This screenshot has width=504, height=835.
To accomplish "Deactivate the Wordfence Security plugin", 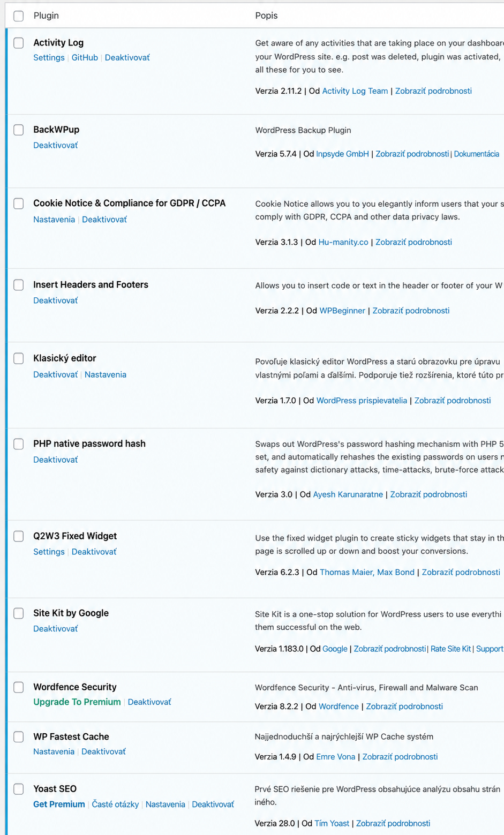I will pos(149,702).
